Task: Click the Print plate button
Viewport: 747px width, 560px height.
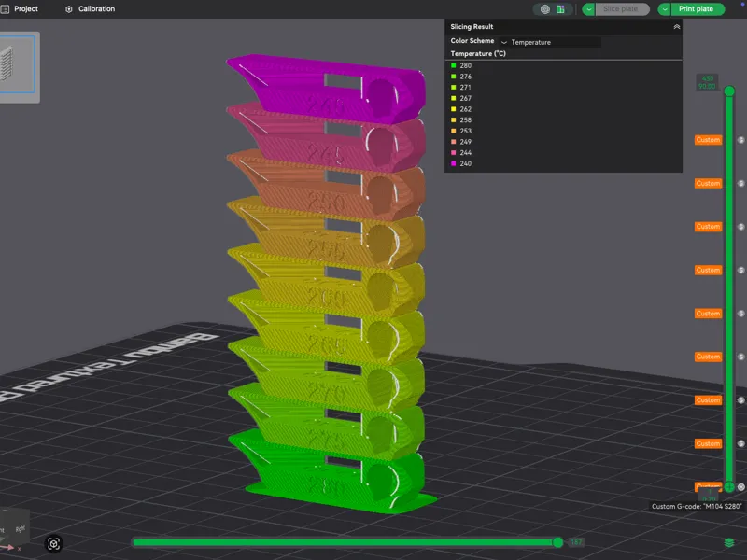Action: click(698, 9)
